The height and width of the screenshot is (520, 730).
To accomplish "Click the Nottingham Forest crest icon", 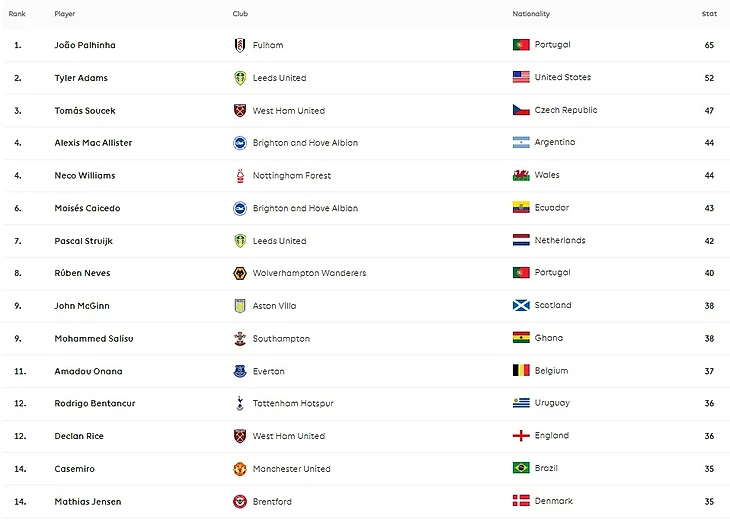I will pos(239,176).
